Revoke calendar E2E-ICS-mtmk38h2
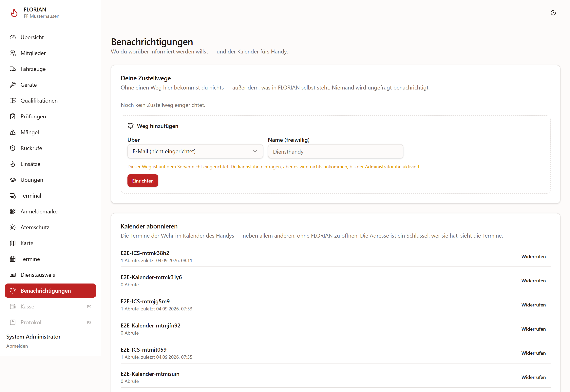The height and width of the screenshot is (392, 570). pyautogui.click(x=533, y=256)
